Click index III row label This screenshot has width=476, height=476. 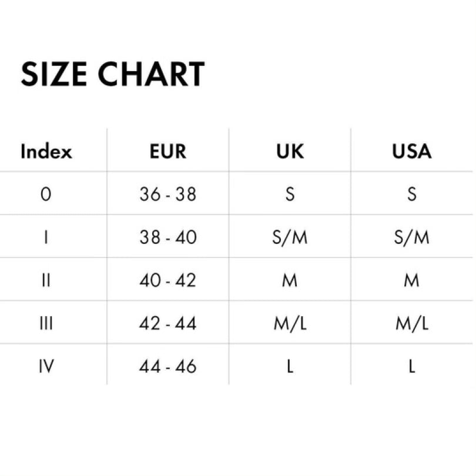(x=46, y=323)
